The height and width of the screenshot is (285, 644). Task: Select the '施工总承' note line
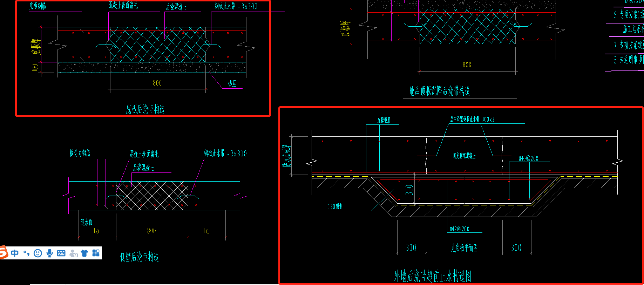tap(633, 29)
